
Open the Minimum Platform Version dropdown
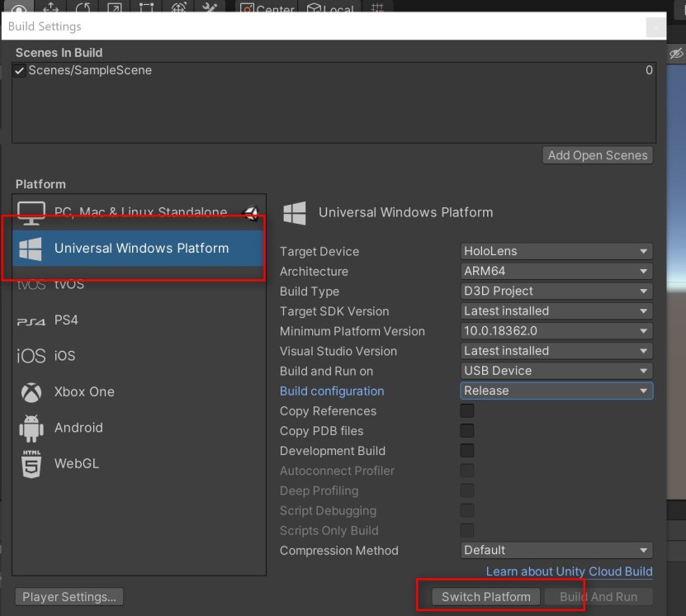click(x=556, y=331)
